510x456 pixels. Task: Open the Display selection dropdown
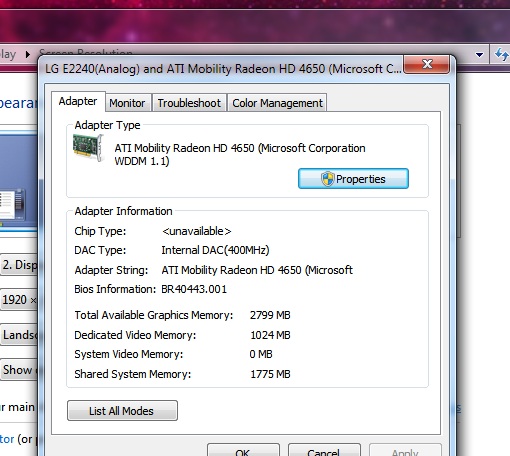(19, 265)
